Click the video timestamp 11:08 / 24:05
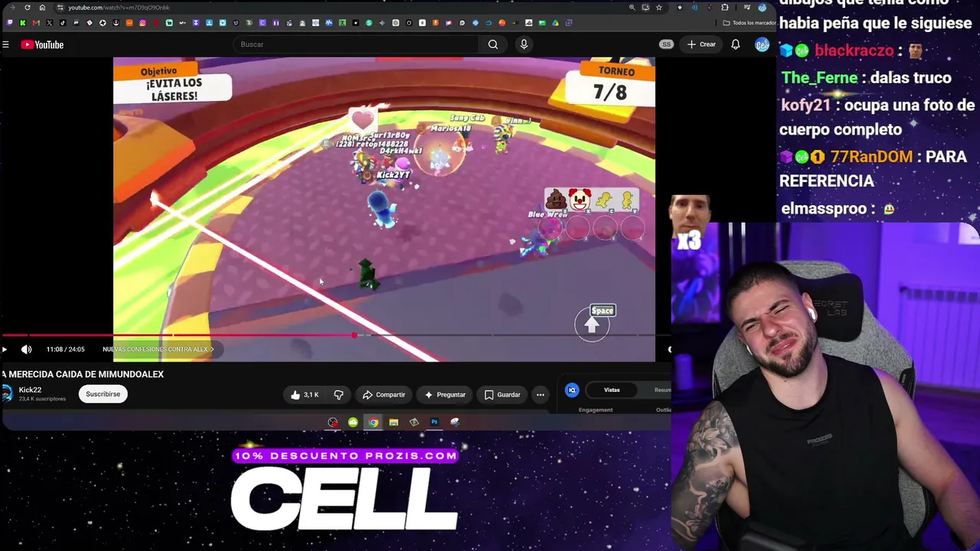Image resolution: width=980 pixels, height=551 pixels. (65, 350)
